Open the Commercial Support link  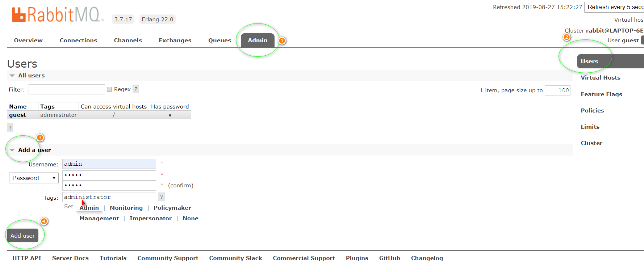[x=304, y=258]
